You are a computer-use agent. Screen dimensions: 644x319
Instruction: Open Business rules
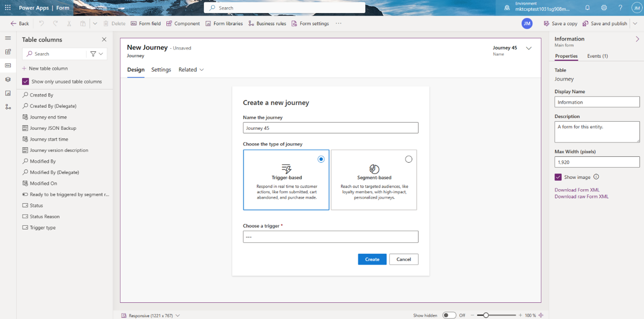(x=267, y=23)
